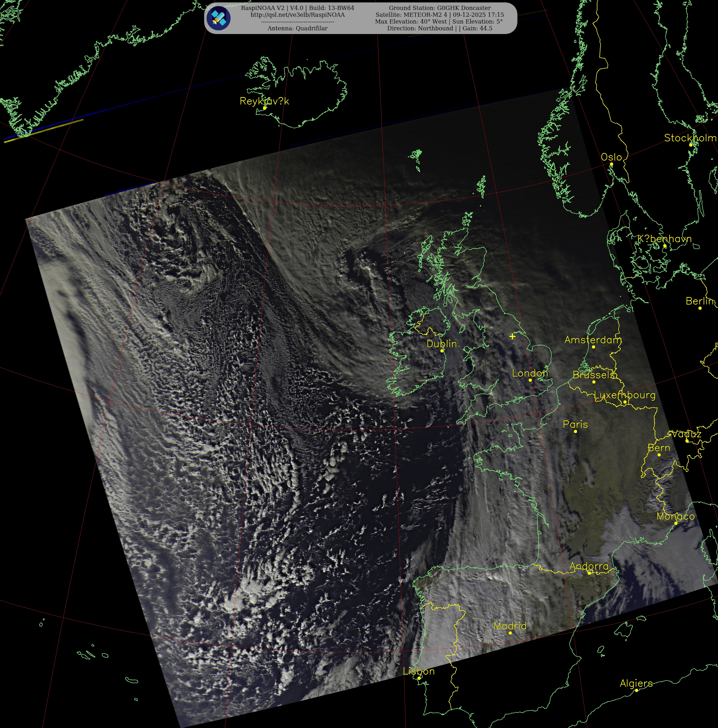
Task: Click the Madrid city dot marker
Action: pyautogui.click(x=510, y=633)
